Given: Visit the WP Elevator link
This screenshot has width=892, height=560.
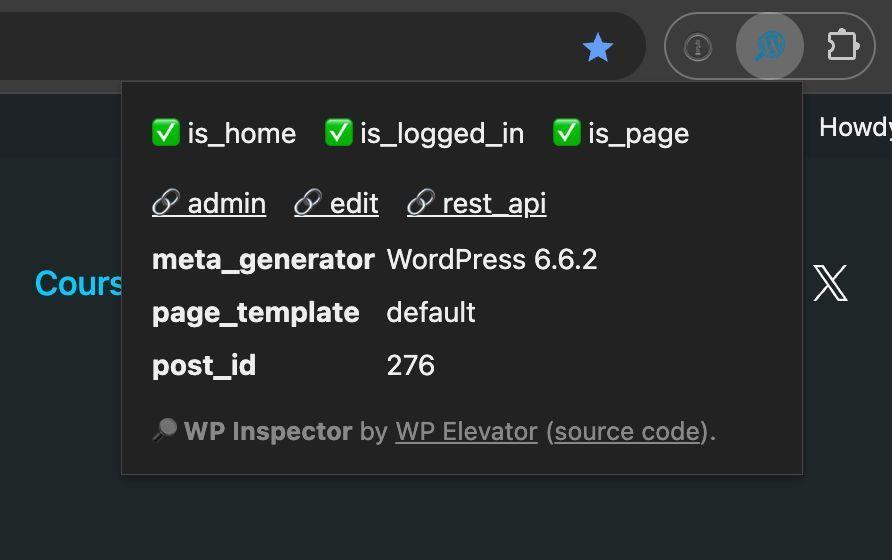Looking at the screenshot, I should click(466, 431).
